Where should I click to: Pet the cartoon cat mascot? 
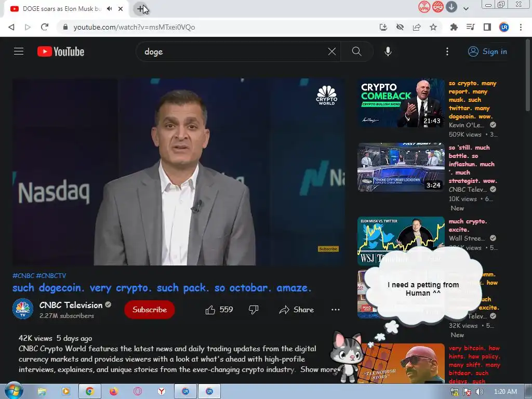point(347,357)
